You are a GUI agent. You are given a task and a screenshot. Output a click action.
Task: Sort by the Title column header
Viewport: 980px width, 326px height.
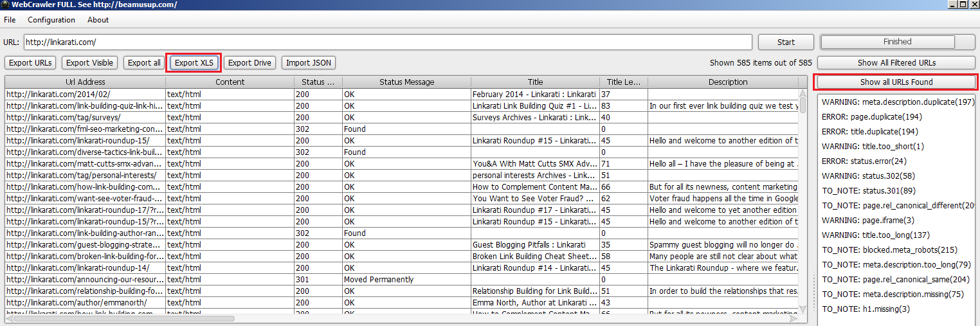click(535, 82)
